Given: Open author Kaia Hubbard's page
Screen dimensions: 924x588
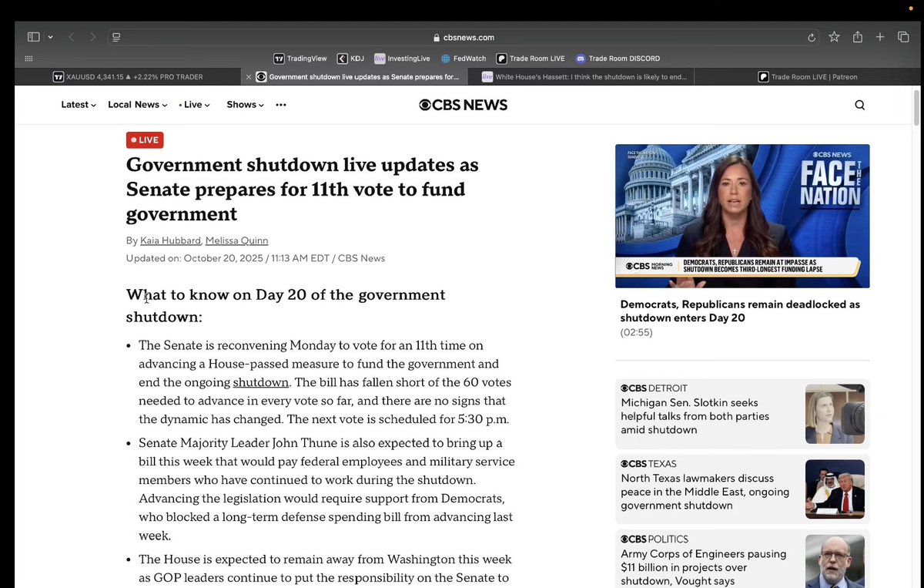Looking at the screenshot, I should pos(169,240).
